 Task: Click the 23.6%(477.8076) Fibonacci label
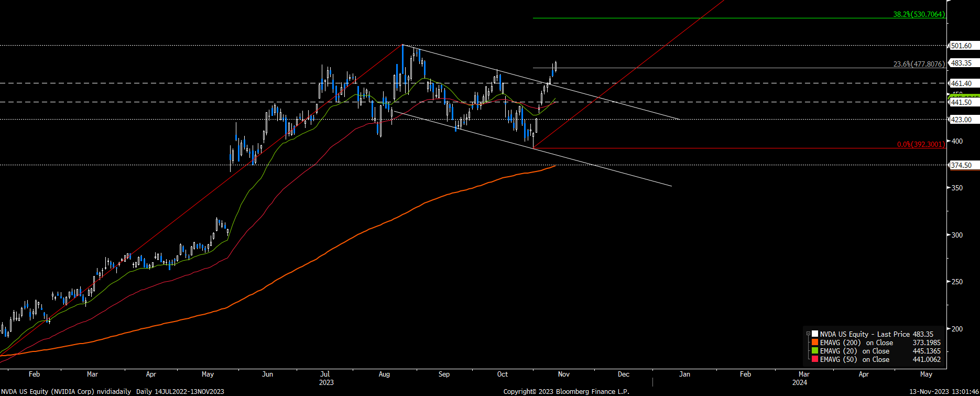(x=919, y=64)
